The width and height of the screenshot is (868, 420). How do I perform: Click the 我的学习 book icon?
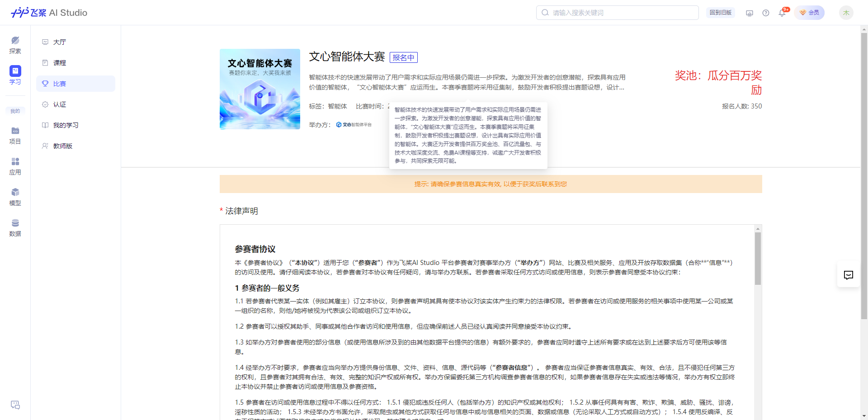[x=45, y=125]
